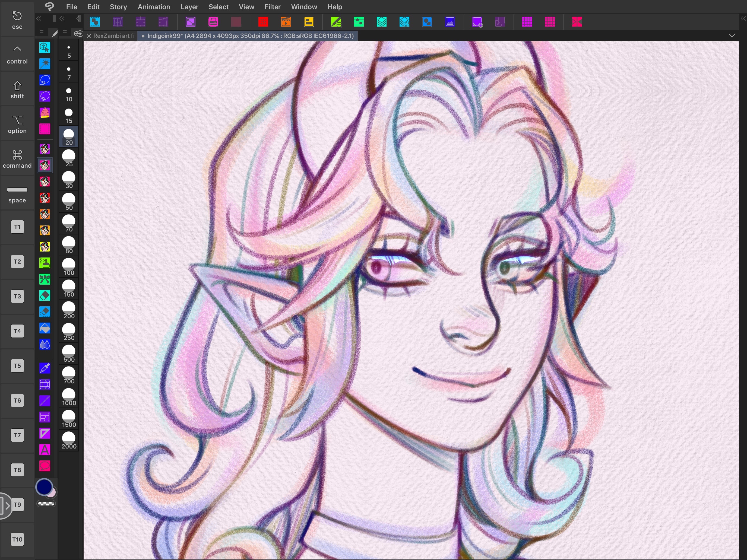Select the straight line figure tool

(45, 401)
